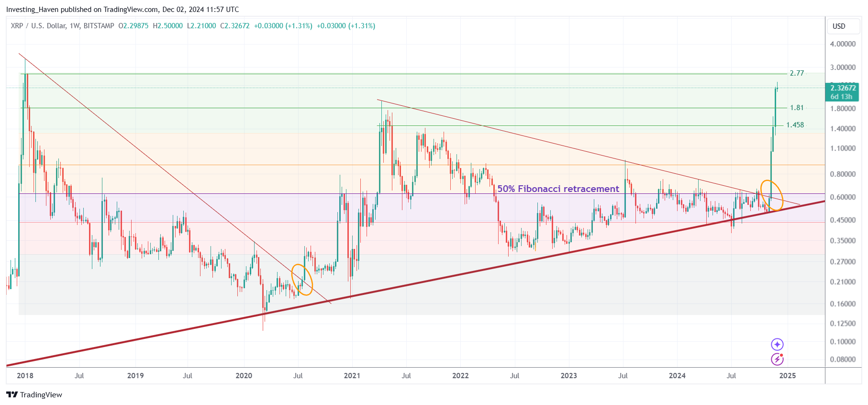This screenshot has width=868, height=405.
Task: Click the Investing_Haven published header text
Action: (x=122, y=10)
